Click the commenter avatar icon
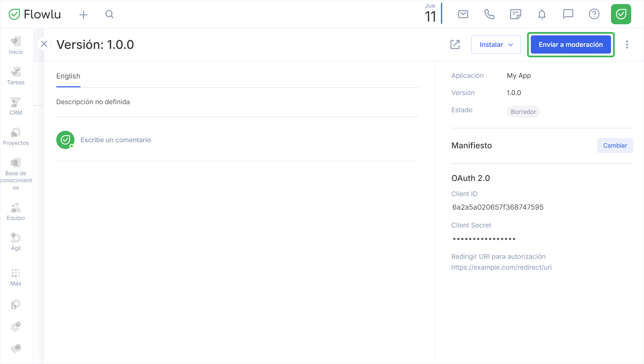Image resolution: width=644 pixels, height=364 pixels. 65,140
